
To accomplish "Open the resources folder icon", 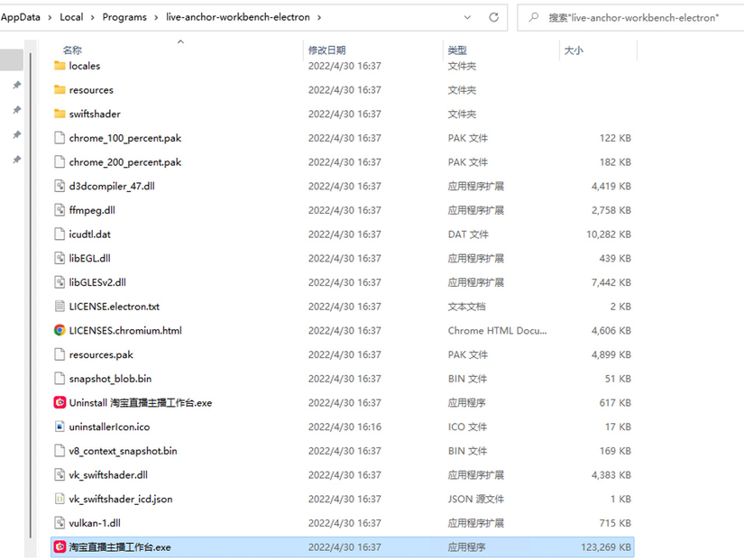I will [60, 89].
